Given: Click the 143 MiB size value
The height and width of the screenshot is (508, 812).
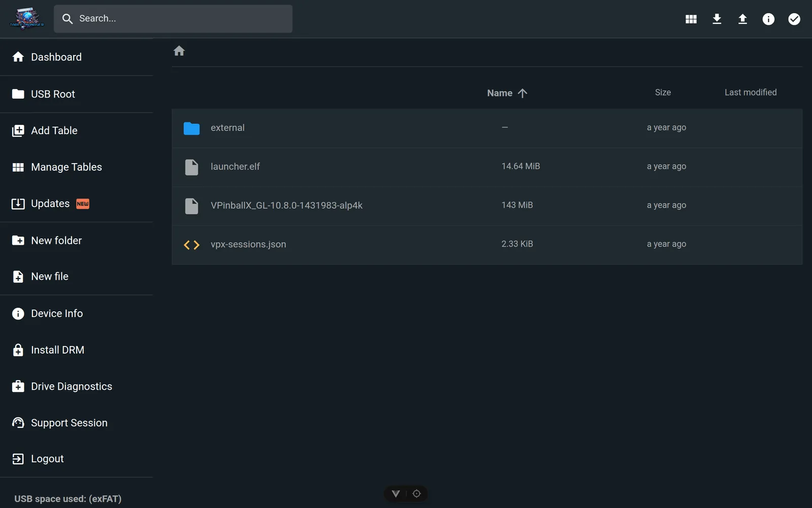Looking at the screenshot, I should pos(517,205).
